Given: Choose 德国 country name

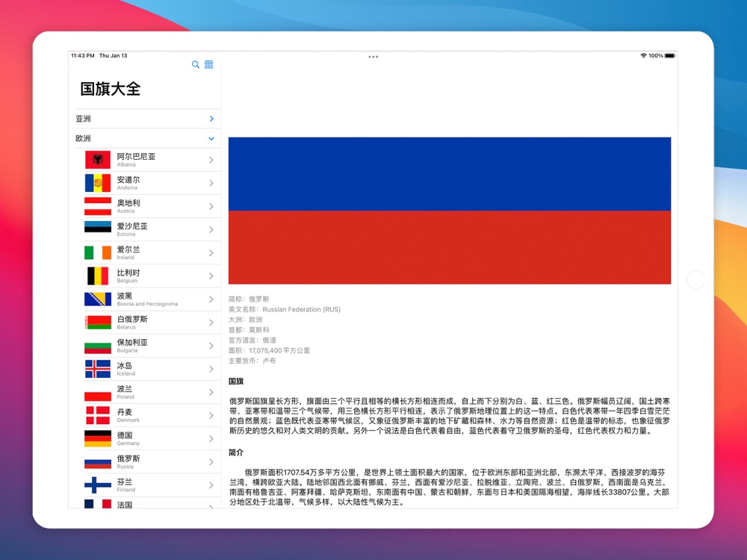Looking at the screenshot, I should pos(125,435).
